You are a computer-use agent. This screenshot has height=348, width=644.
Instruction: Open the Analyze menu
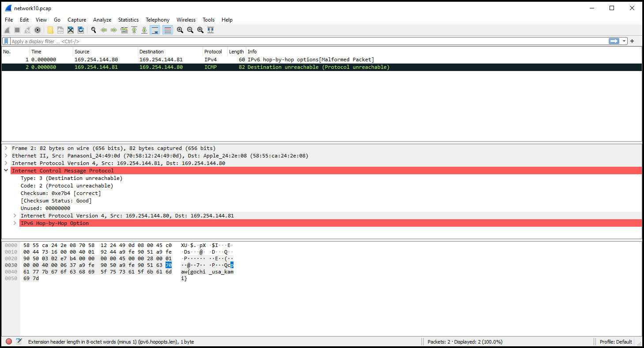coord(102,20)
